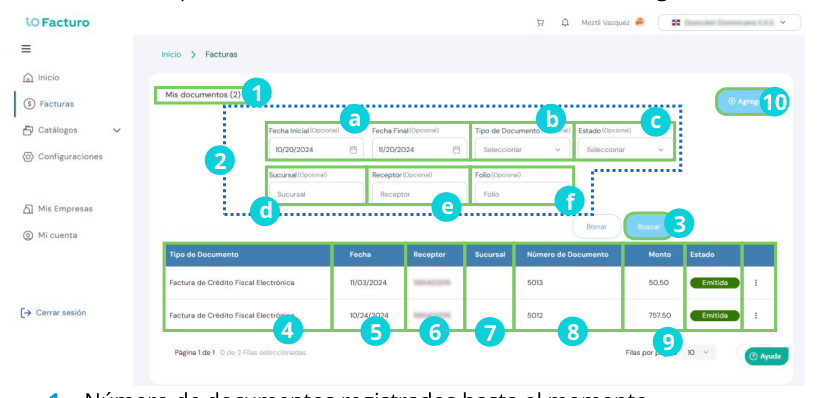Open the Tipo de Documento dropdown
Screen dimensions: 817x398
click(x=523, y=150)
